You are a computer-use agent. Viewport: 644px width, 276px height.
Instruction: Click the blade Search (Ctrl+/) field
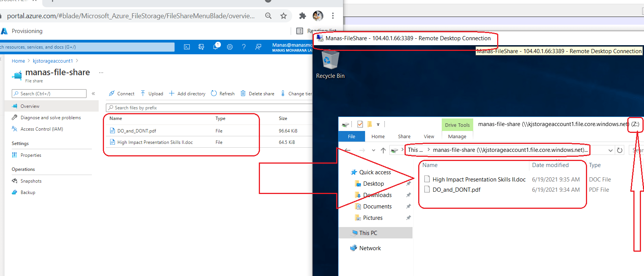(x=49, y=93)
